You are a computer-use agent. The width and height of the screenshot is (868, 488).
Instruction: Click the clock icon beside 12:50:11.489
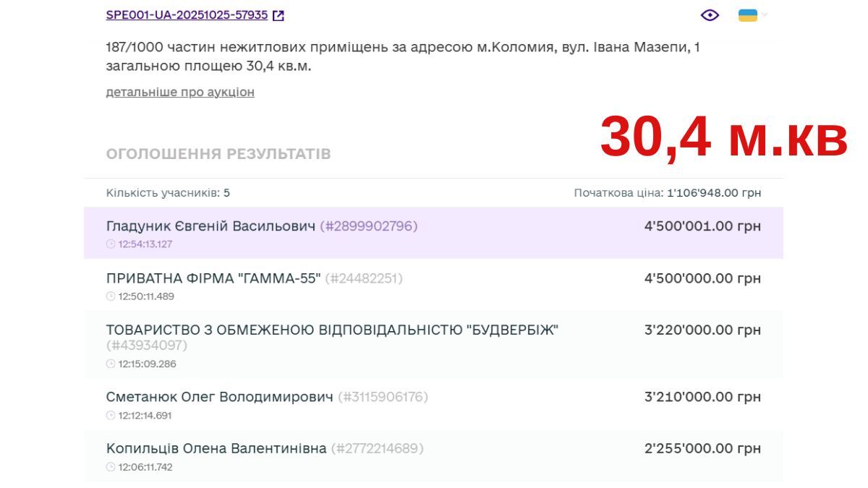(x=110, y=296)
